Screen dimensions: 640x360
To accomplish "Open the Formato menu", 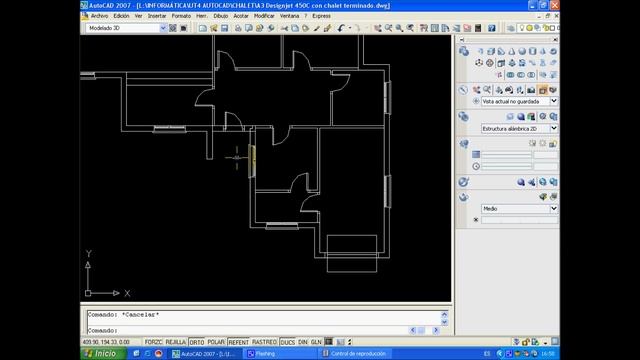I will (x=181, y=16).
